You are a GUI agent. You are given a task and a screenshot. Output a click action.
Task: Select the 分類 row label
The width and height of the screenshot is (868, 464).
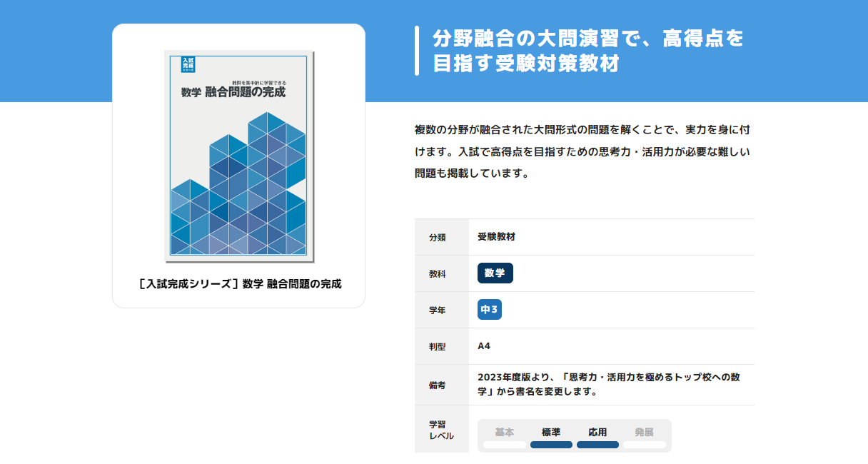441,236
